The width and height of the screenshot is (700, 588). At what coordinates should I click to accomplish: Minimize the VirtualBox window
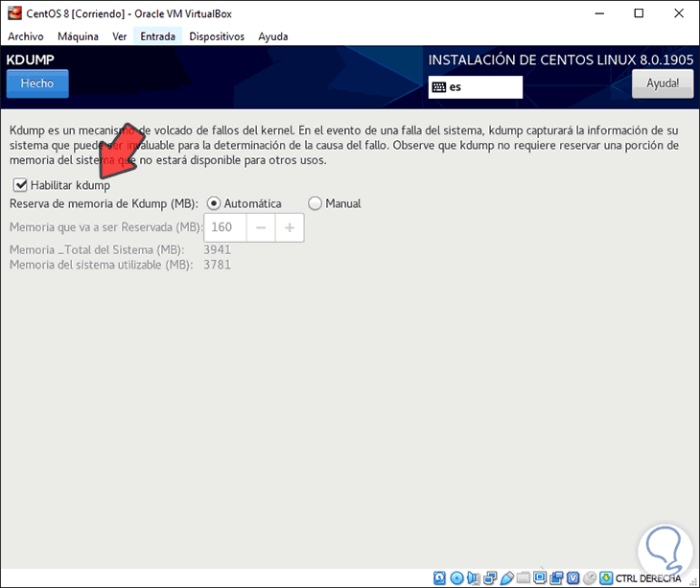tap(599, 13)
